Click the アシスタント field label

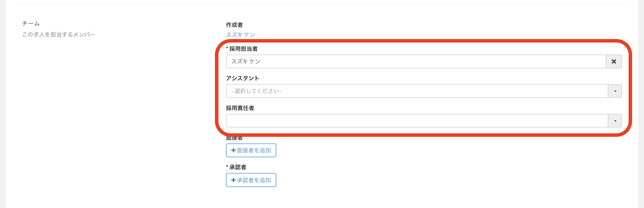[242, 78]
